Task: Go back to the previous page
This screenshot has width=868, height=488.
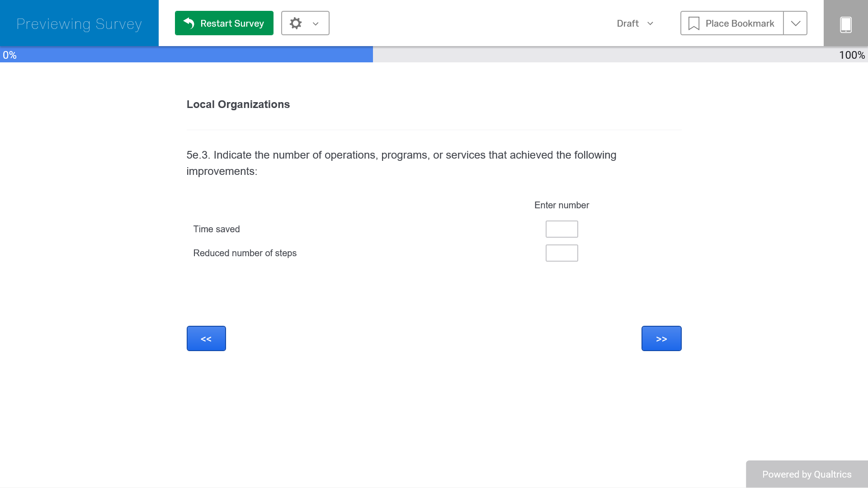Action: pyautogui.click(x=206, y=338)
